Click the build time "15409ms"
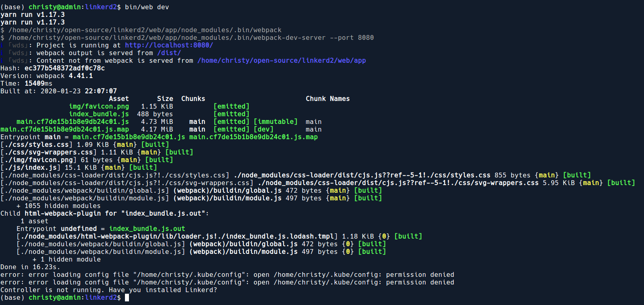The height and width of the screenshot is (305, 644). point(39,83)
